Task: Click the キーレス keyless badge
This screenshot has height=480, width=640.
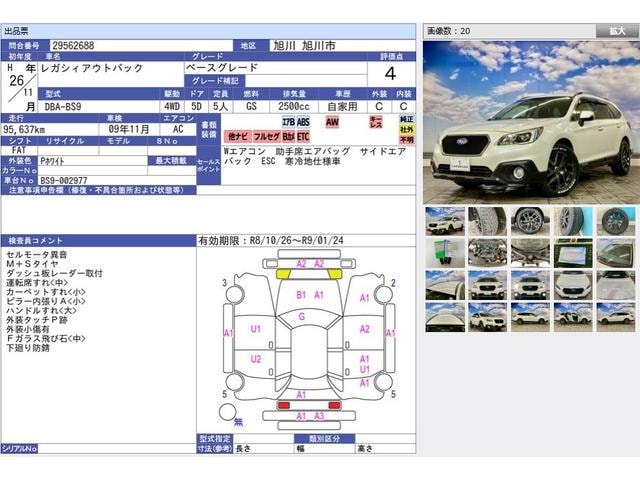Action: (376, 122)
